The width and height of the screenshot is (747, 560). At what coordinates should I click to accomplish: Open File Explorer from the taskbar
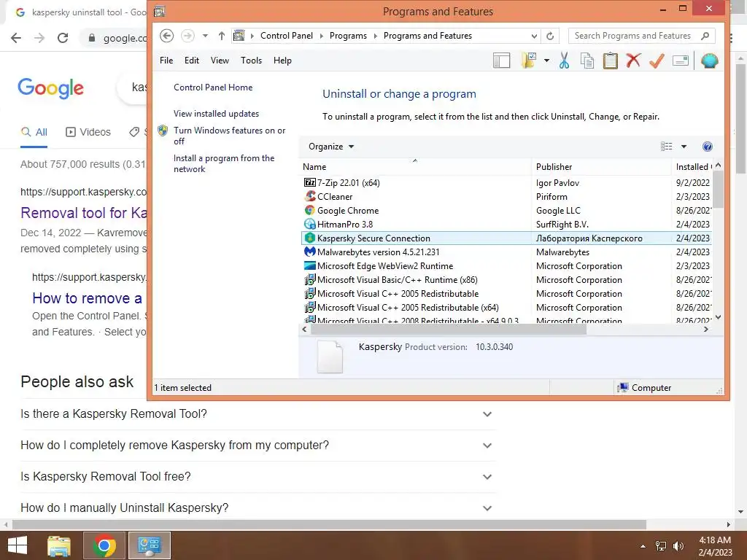coord(59,545)
